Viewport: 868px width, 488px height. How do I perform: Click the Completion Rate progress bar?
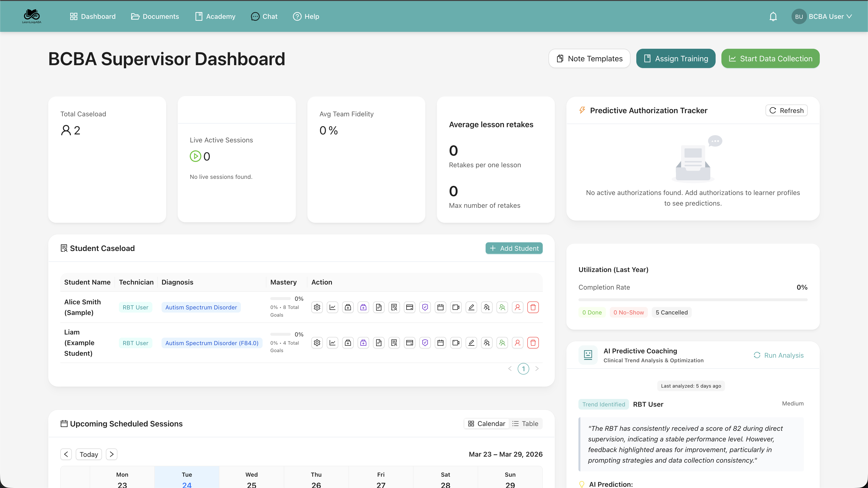point(693,300)
